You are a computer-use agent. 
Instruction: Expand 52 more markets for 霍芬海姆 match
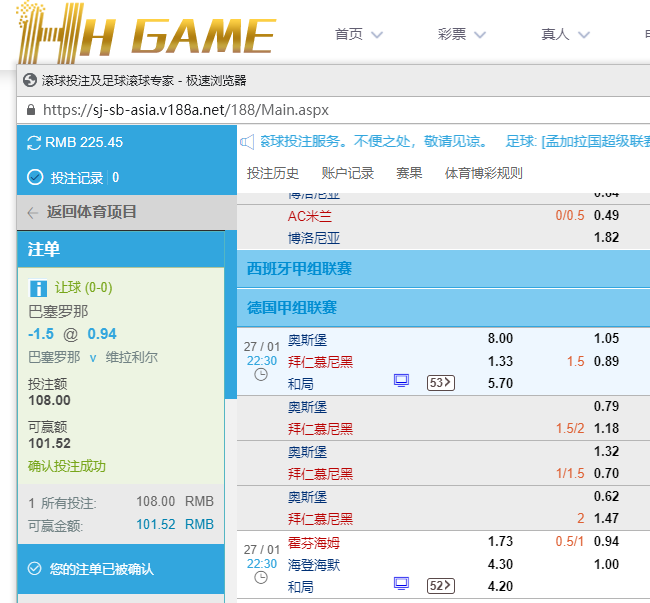tap(441, 586)
